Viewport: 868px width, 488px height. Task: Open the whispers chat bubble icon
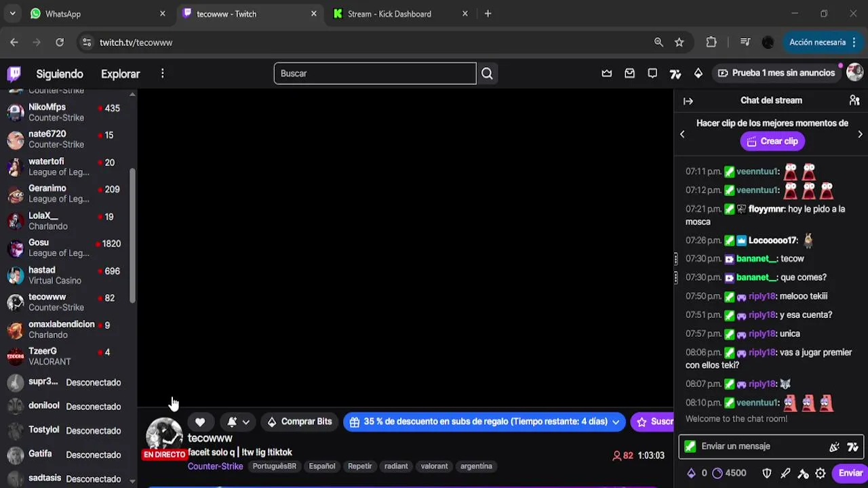point(652,73)
